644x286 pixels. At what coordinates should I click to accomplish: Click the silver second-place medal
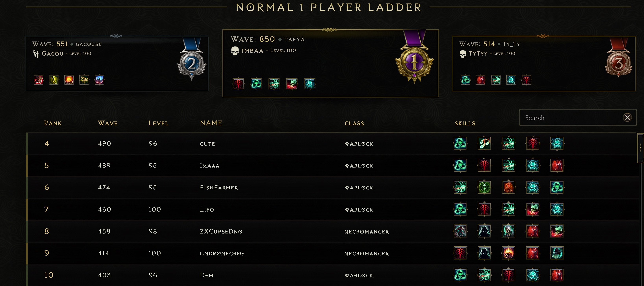pos(191,64)
